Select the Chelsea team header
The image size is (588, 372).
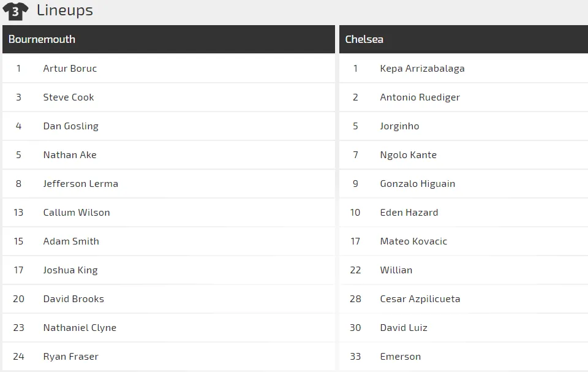pyautogui.click(x=464, y=39)
